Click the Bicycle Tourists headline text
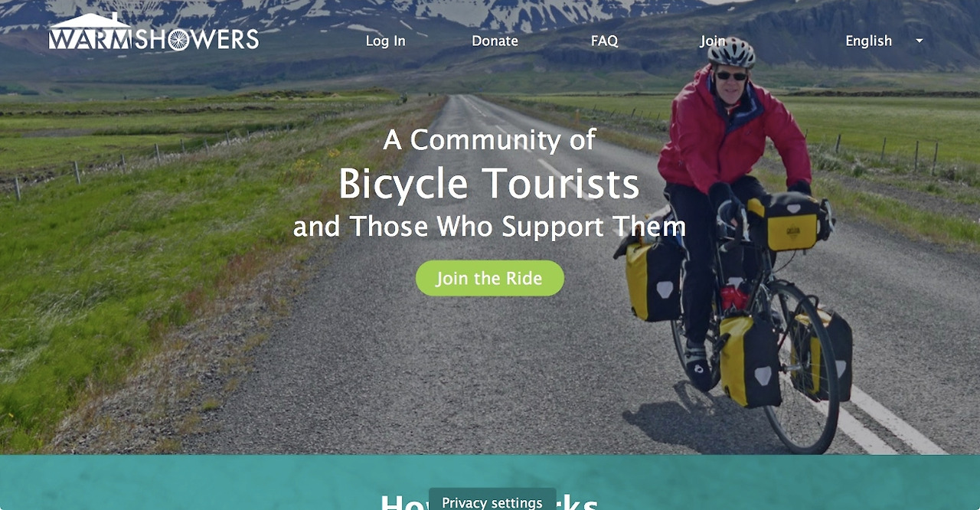This screenshot has height=510, width=980. [x=489, y=184]
